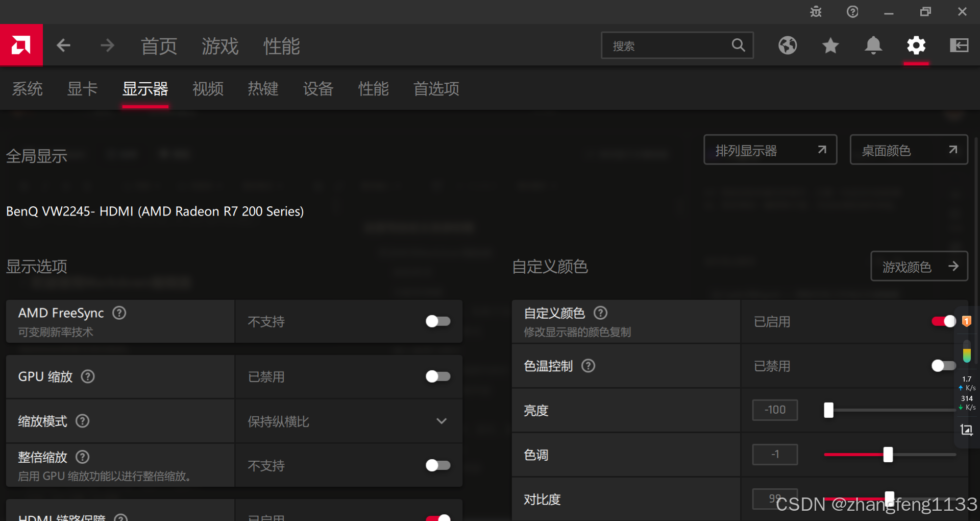Open the 游戏颜色 button
The height and width of the screenshot is (521, 980).
(919, 266)
